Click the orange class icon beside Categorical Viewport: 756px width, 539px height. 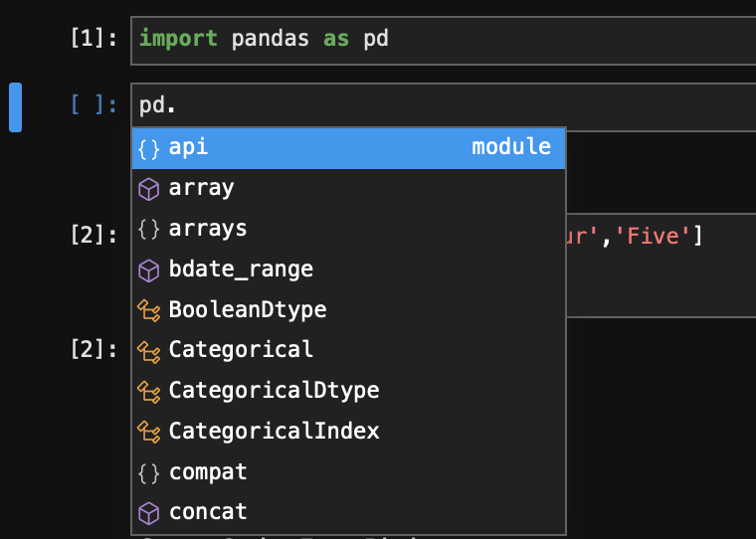149,350
